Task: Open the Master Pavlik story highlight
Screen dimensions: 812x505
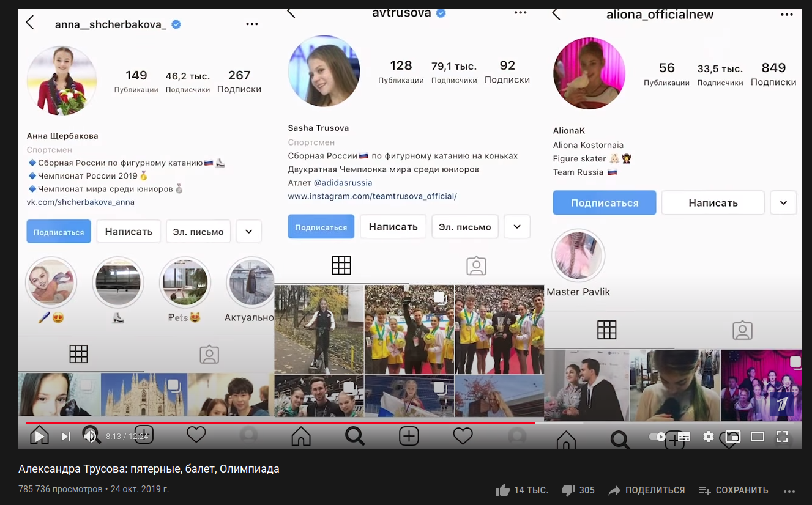Action: pyautogui.click(x=578, y=256)
